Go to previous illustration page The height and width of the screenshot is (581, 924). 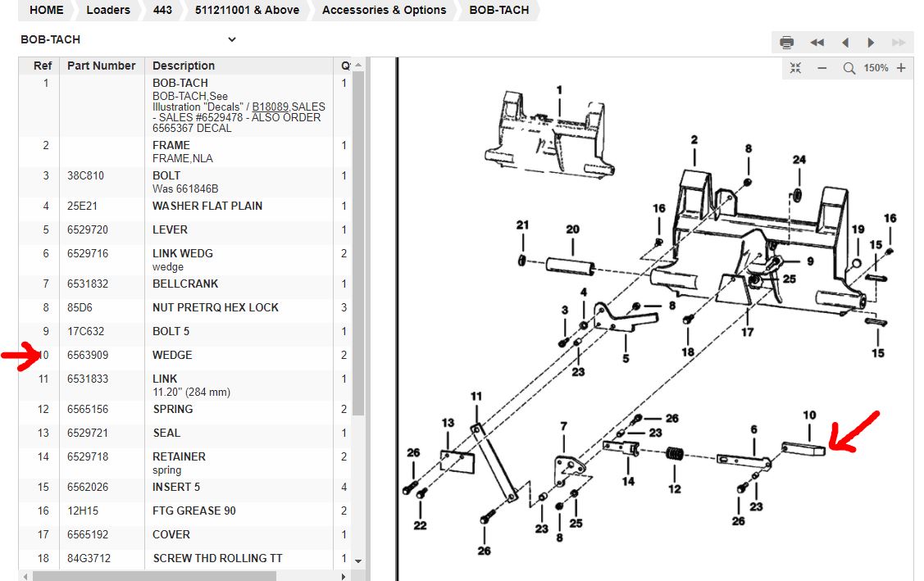click(x=845, y=43)
